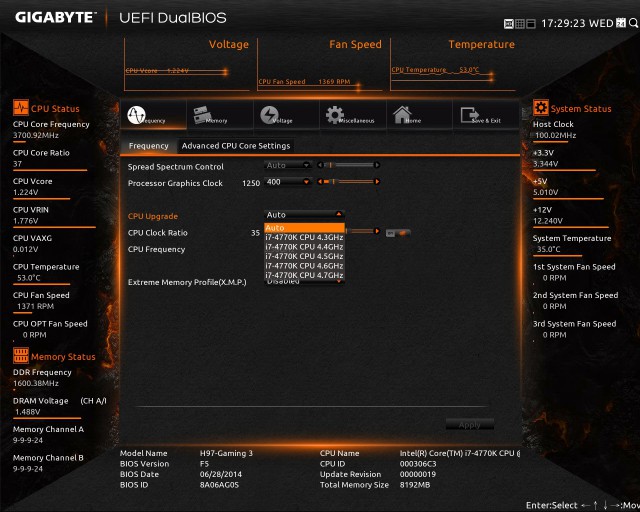Click the DDR Frequency 1600.38MHz value

click(x=36, y=383)
